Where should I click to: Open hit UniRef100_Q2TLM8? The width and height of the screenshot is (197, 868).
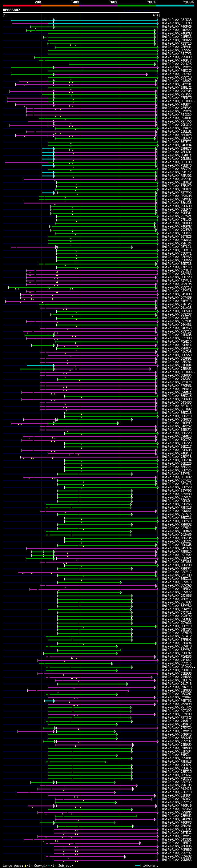tap(176, 23)
